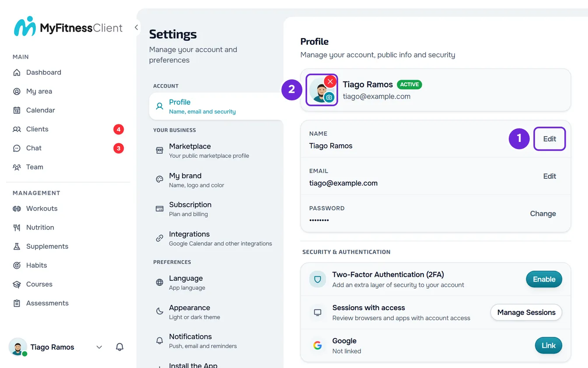588x368 pixels.
Task: Edit the Name field
Action: tap(549, 139)
